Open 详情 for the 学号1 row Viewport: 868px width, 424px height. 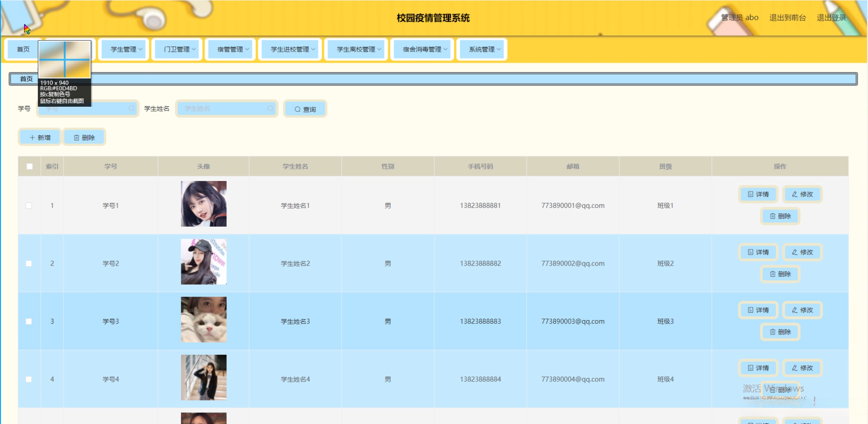pyautogui.click(x=759, y=194)
